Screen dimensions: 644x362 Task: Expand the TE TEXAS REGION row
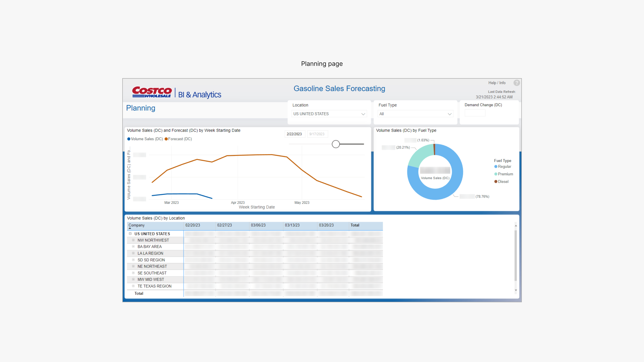pyautogui.click(x=133, y=286)
